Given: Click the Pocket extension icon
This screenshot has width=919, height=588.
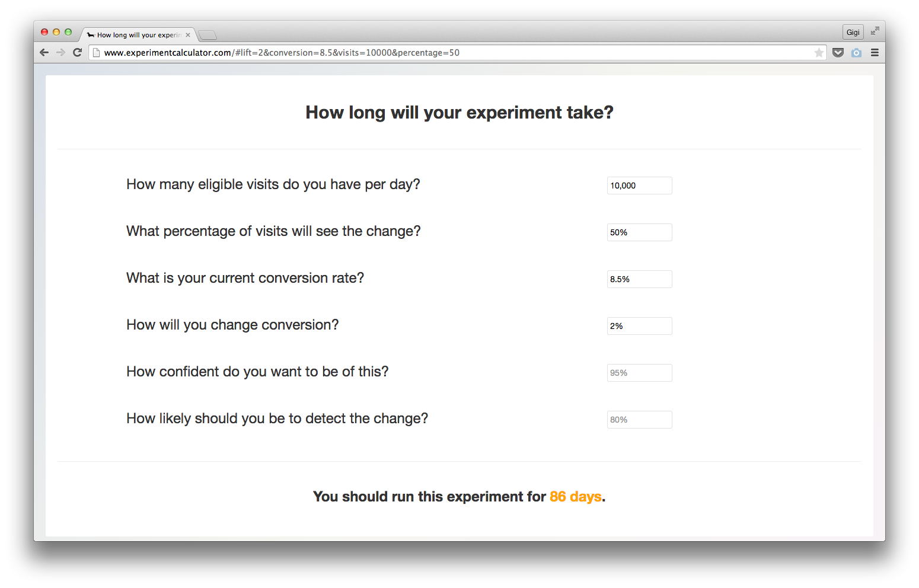Looking at the screenshot, I should click(x=838, y=53).
